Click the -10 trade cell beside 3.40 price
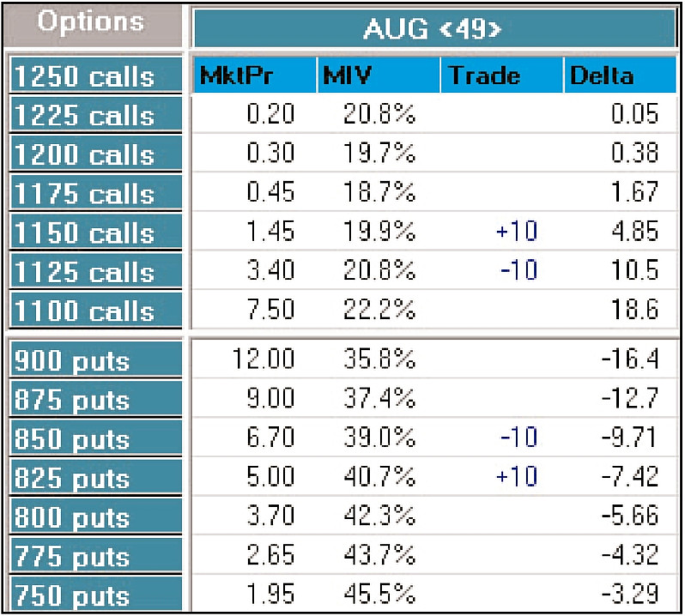Screen dimensions: 685x616 coord(518,269)
